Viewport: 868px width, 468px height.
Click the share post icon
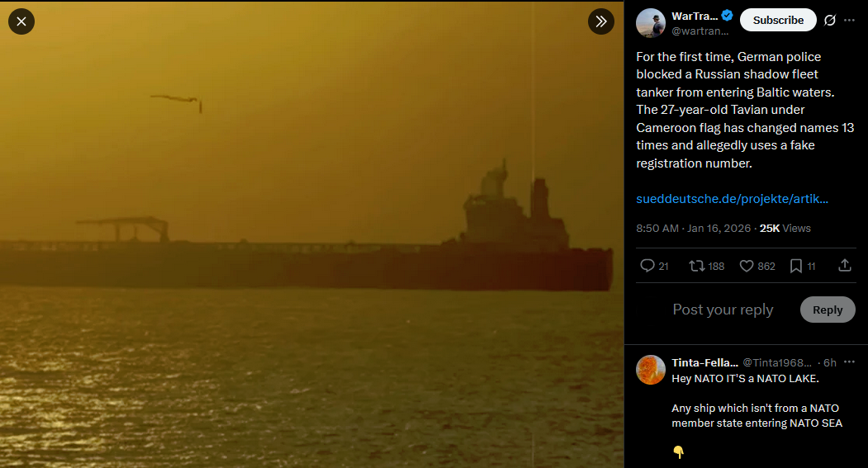coord(845,266)
